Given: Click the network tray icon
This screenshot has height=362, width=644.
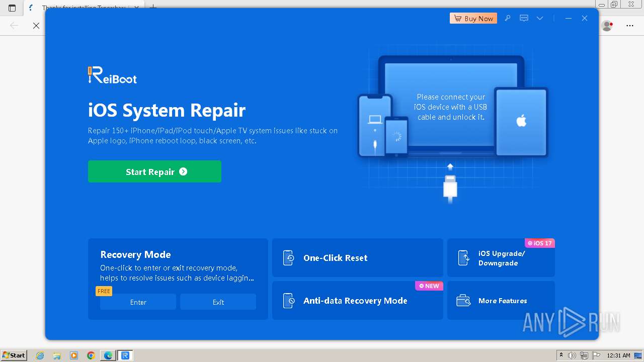Looking at the screenshot, I should coord(584,355).
